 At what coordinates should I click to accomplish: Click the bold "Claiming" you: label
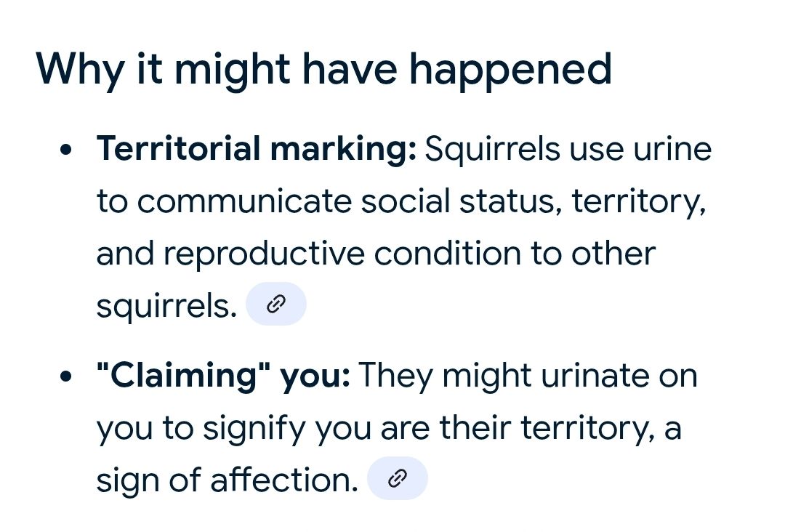click(x=223, y=375)
